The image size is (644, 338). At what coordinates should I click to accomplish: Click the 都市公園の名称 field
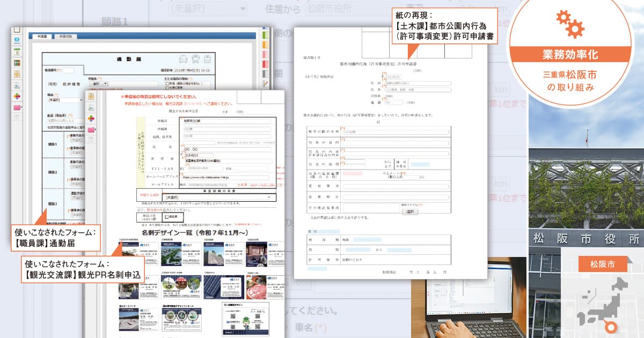click(395, 131)
